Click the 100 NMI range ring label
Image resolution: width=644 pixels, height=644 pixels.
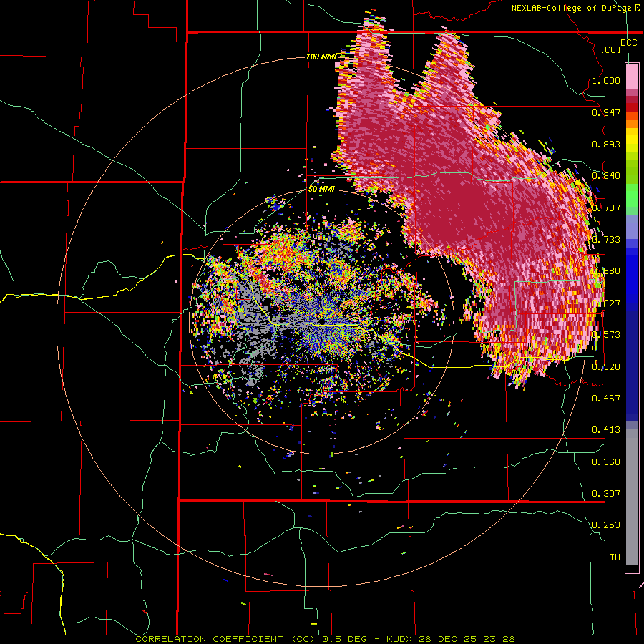(x=321, y=57)
